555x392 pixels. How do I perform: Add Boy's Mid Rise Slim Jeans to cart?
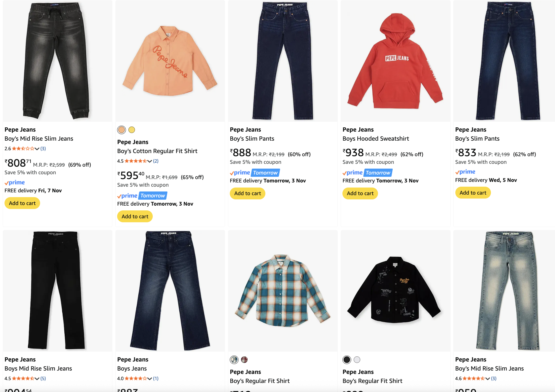22,203
